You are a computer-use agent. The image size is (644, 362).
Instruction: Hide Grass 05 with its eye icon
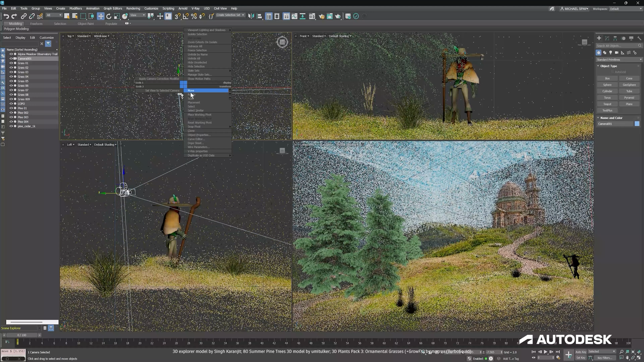(11, 81)
